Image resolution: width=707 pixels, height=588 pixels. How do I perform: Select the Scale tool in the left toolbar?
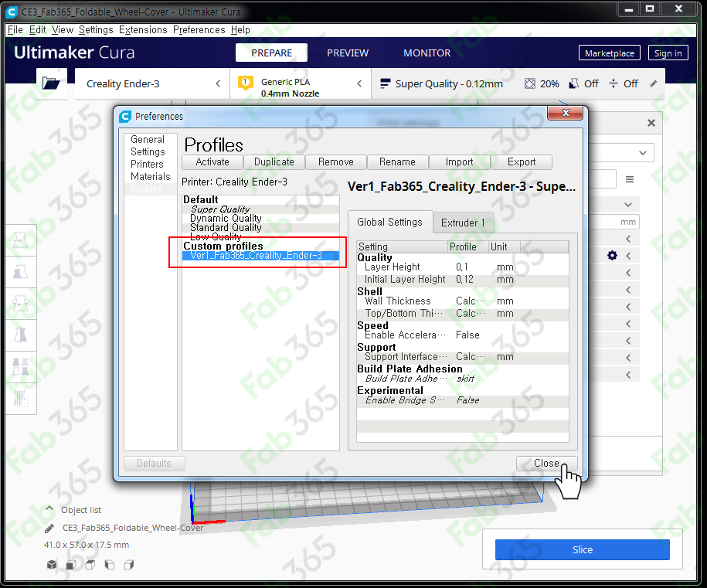point(21,272)
